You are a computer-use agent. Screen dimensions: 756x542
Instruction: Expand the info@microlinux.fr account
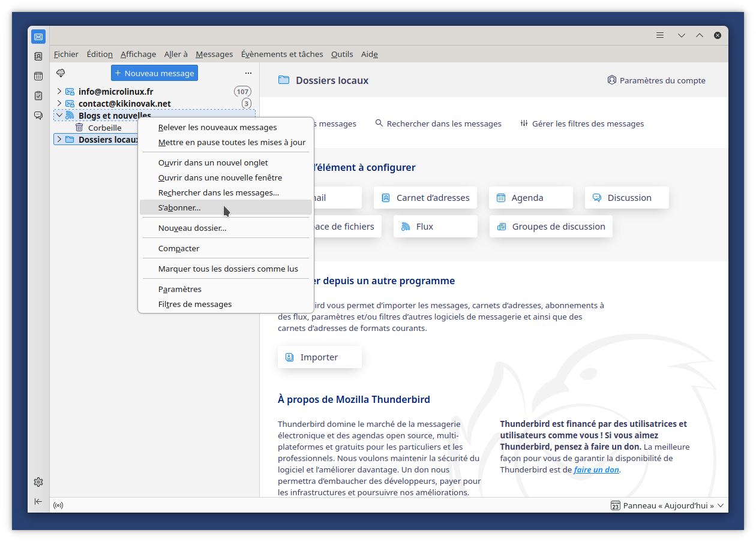[59, 92]
